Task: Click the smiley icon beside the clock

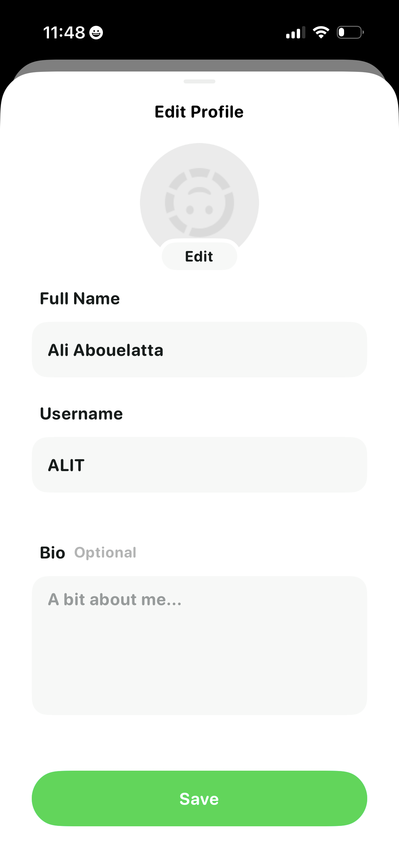Action: (96, 33)
